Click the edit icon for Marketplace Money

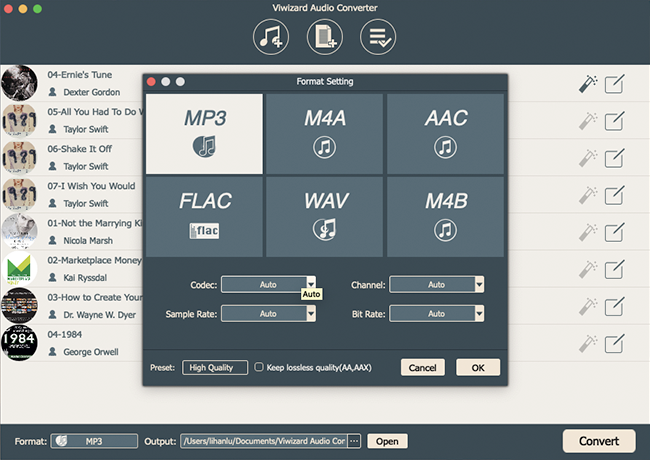coord(614,269)
